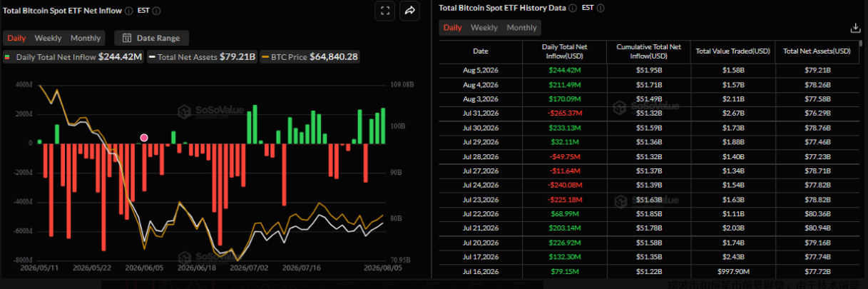Select the Jul 20,2026 row date
Viewport: 868px width, 289px height.
point(481,243)
